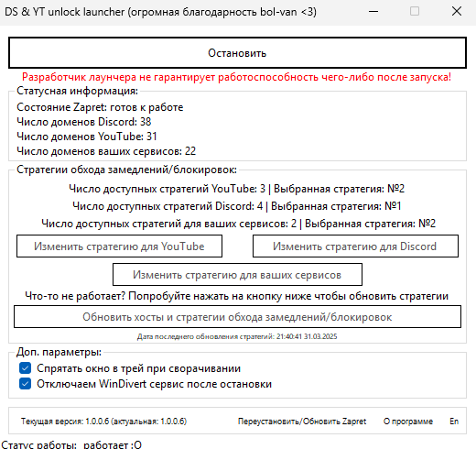The height and width of the screenshot is (449, 476).
Task: Minimize the launcher window
Action: point(373,12)
